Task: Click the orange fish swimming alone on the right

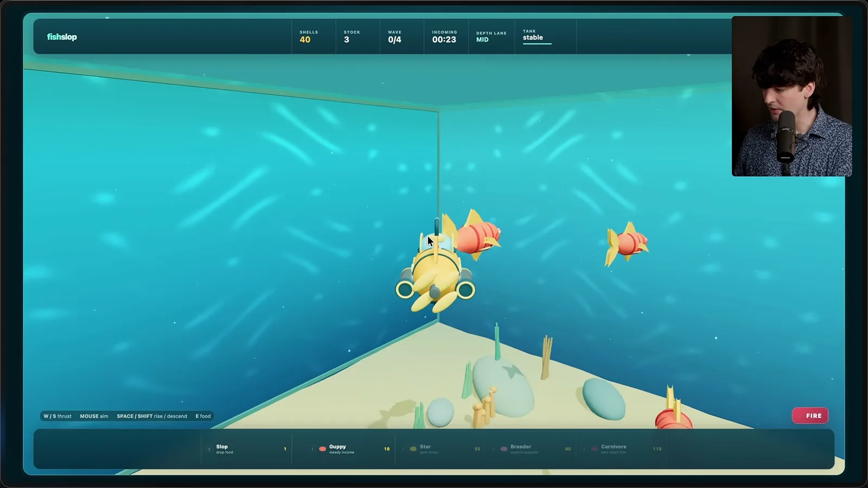Action: 627,243
